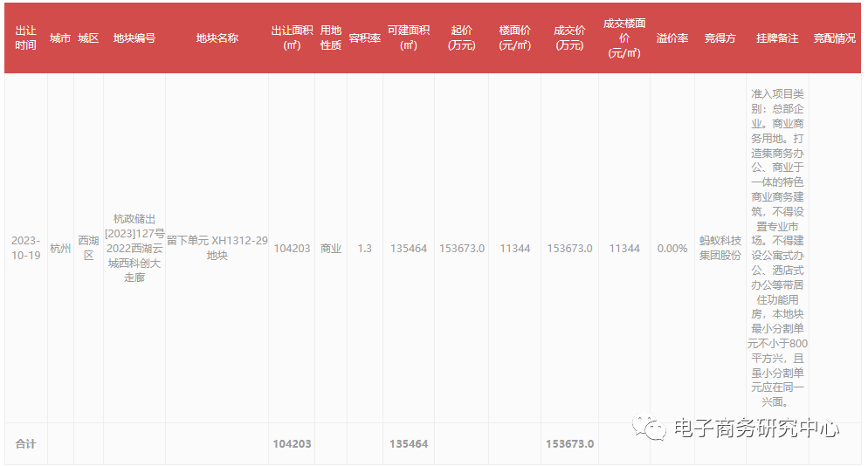Screen dimensions: 868x466
Task: Select total deal price 153673.0 in 合计 row
Action: click(569, 444)
